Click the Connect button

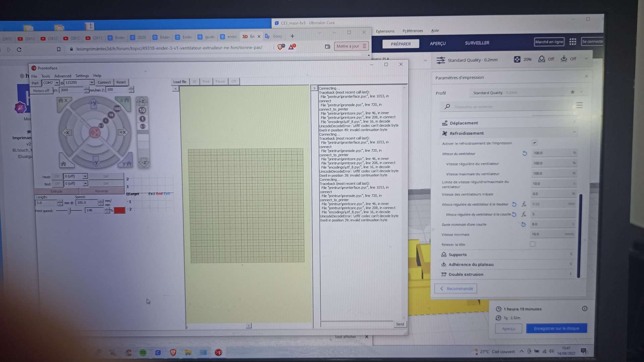coord(104,82)
